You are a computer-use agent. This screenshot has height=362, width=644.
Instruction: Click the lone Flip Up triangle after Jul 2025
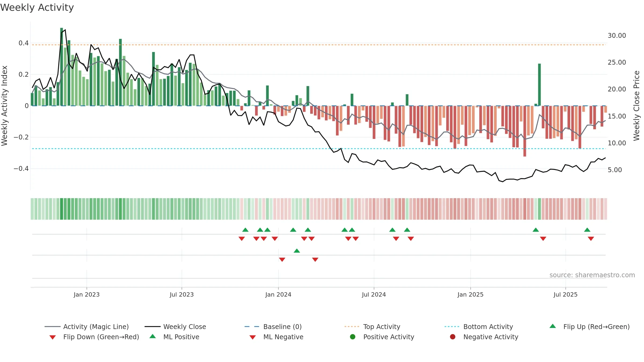click(x=587, y=230)
